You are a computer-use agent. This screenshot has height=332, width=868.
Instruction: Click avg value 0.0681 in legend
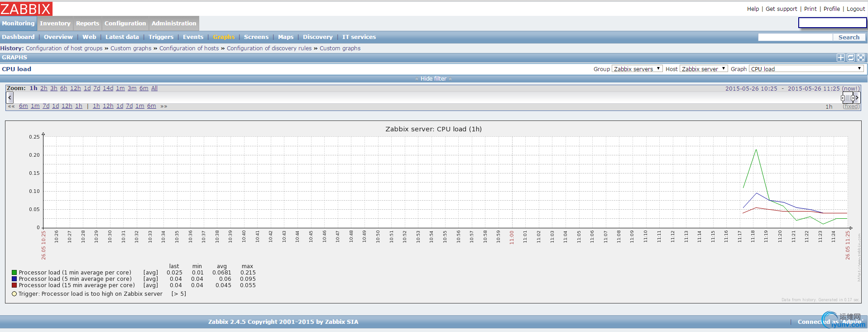click(x=222, y=273)
